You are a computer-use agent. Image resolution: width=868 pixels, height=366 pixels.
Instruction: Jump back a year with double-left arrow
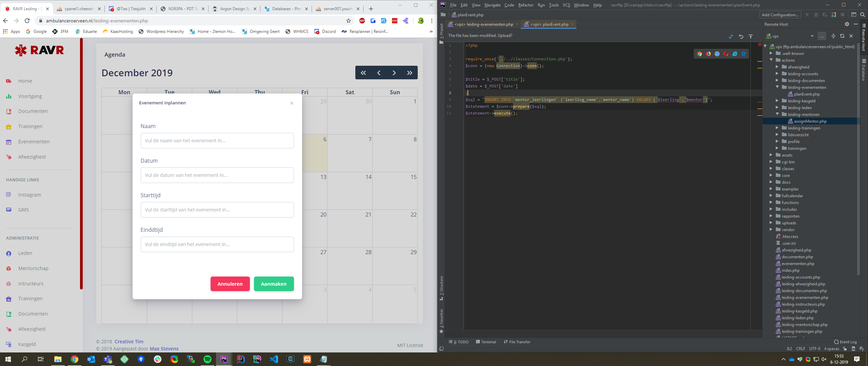[x=363, y=73]
